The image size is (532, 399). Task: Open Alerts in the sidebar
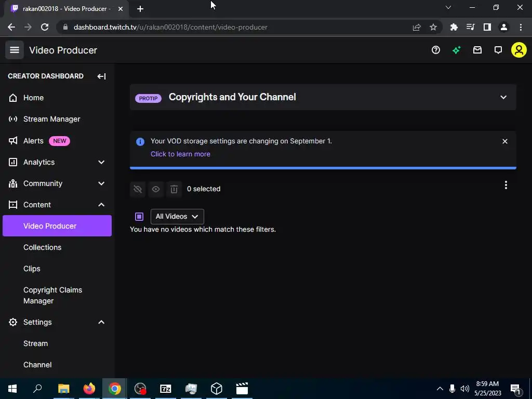33,141
